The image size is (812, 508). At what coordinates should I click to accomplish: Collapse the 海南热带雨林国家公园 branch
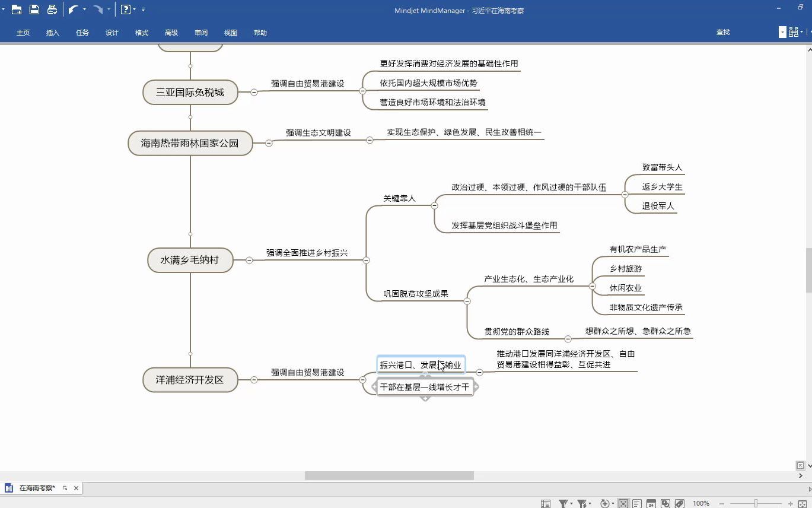click(269, 143)
